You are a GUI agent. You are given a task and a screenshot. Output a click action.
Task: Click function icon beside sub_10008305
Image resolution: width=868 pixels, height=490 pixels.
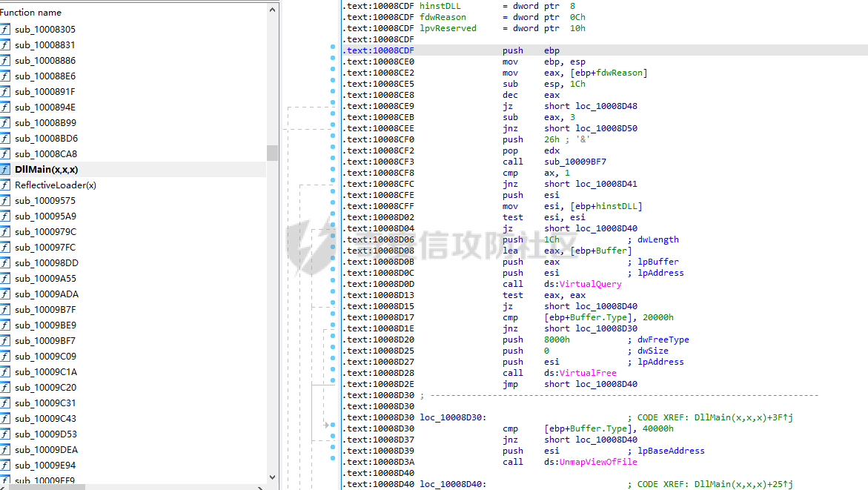(5, 30)
